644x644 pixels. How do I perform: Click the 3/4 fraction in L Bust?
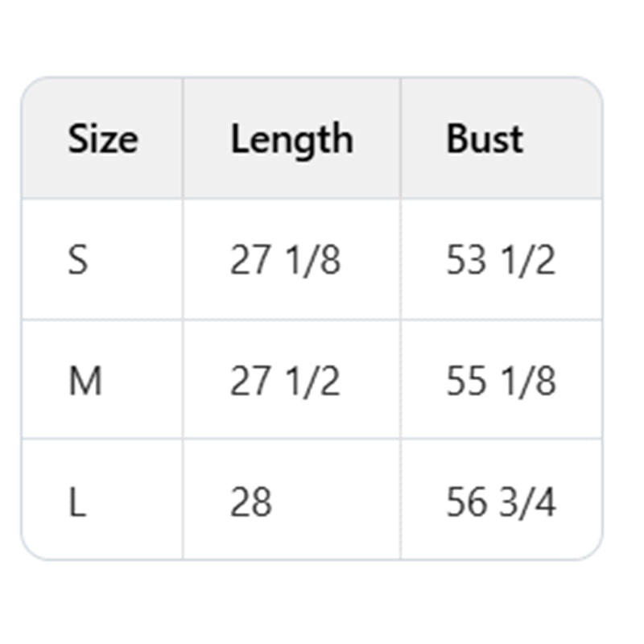(531, 502)
